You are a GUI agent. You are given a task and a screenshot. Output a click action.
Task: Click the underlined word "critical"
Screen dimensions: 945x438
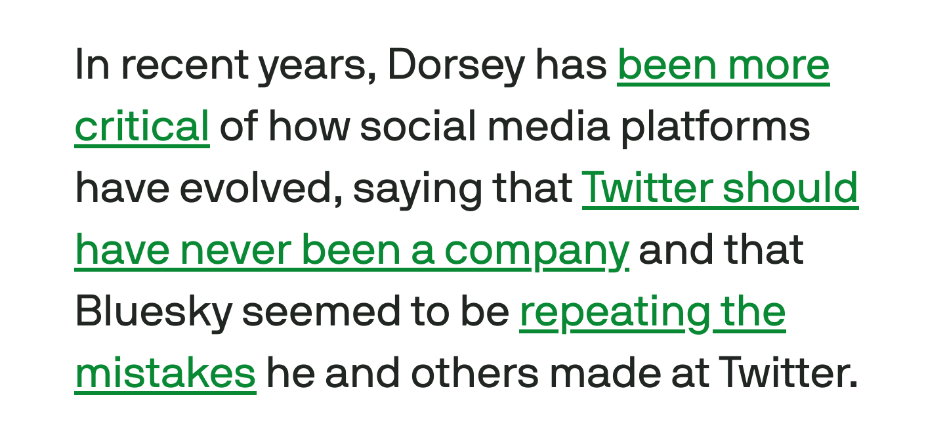(141, 128)
